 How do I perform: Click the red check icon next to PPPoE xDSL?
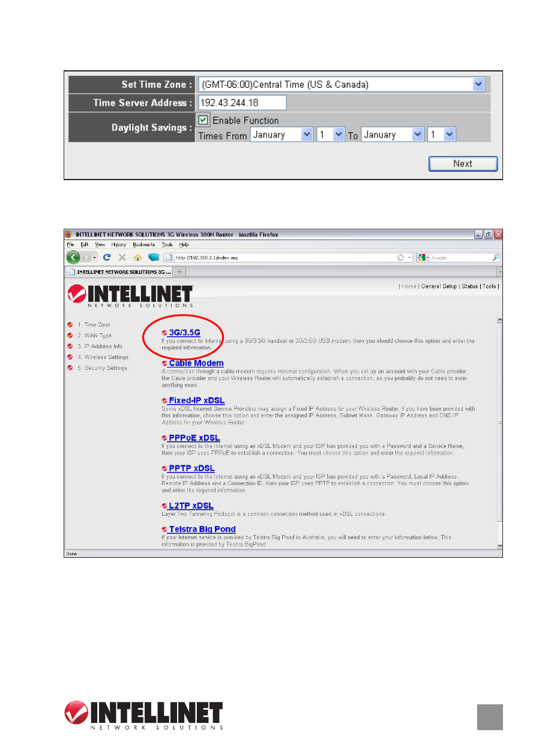point(164,438)
